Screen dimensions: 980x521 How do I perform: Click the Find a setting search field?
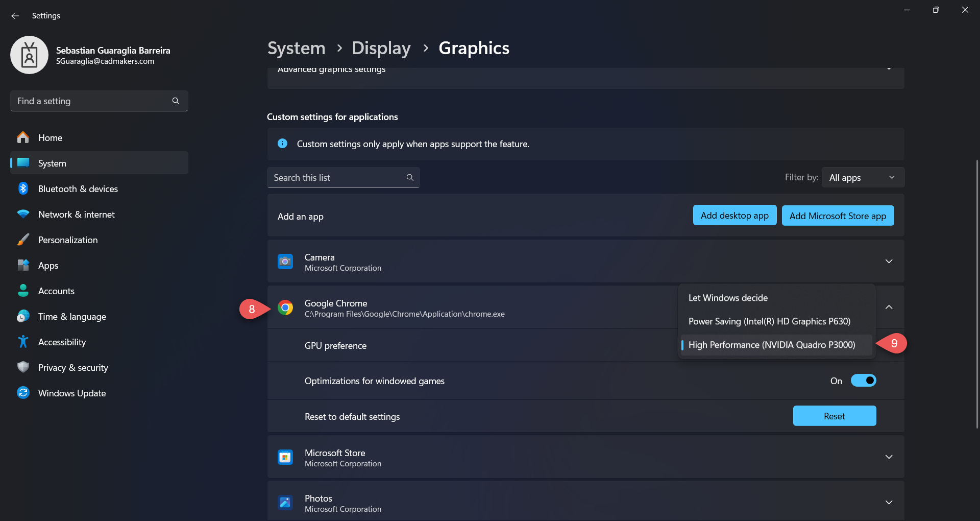point(99,101)
